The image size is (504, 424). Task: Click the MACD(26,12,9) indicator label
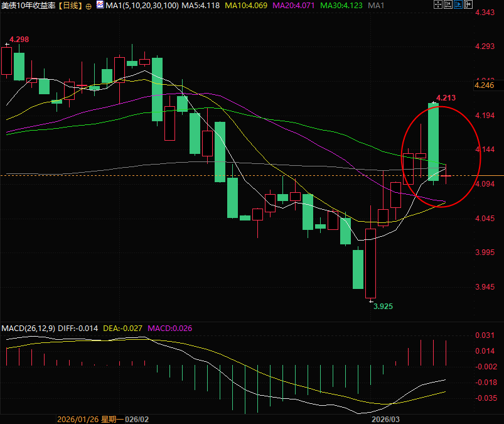[28, 329]
